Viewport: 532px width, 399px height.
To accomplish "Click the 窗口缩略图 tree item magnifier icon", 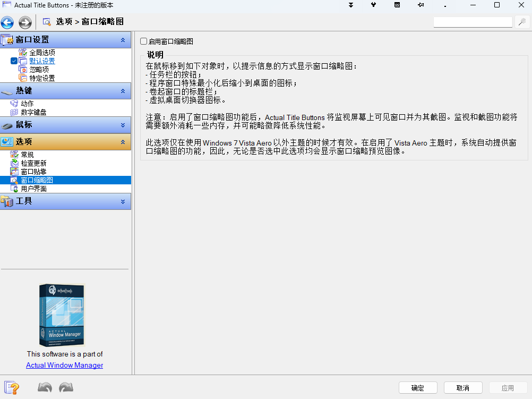I will pos(14,180).
